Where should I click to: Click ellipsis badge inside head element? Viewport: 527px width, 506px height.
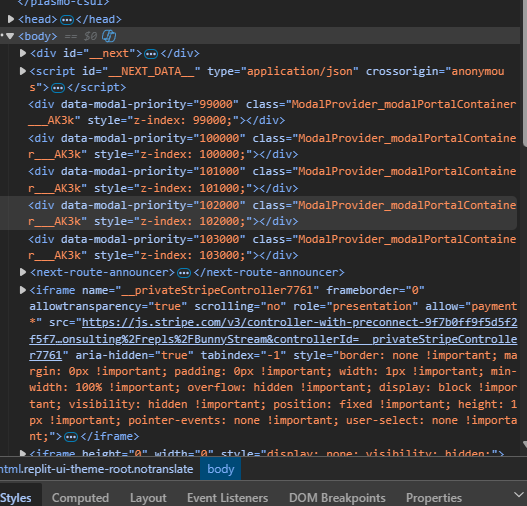67,20
